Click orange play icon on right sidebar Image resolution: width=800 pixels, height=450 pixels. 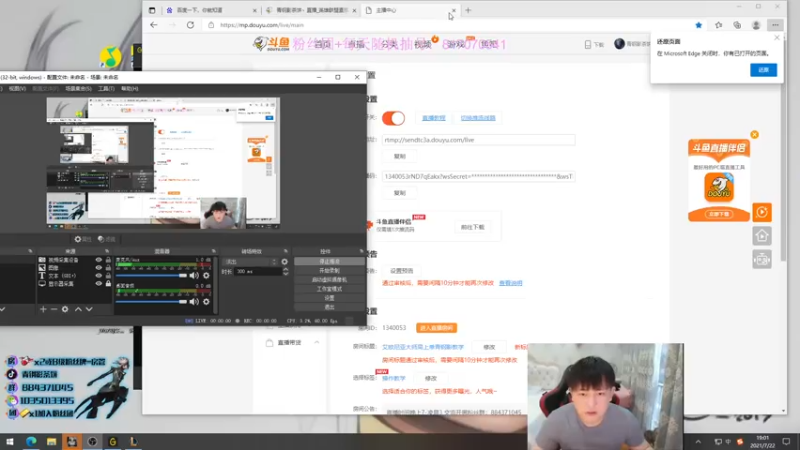(x=762, y=212)
